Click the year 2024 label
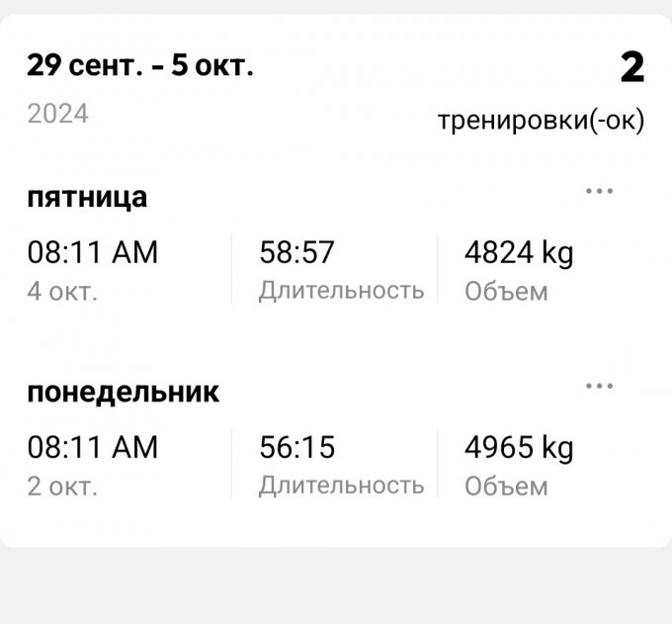Image resolution: width=672 pixels, height=624 pixels. 58,114
